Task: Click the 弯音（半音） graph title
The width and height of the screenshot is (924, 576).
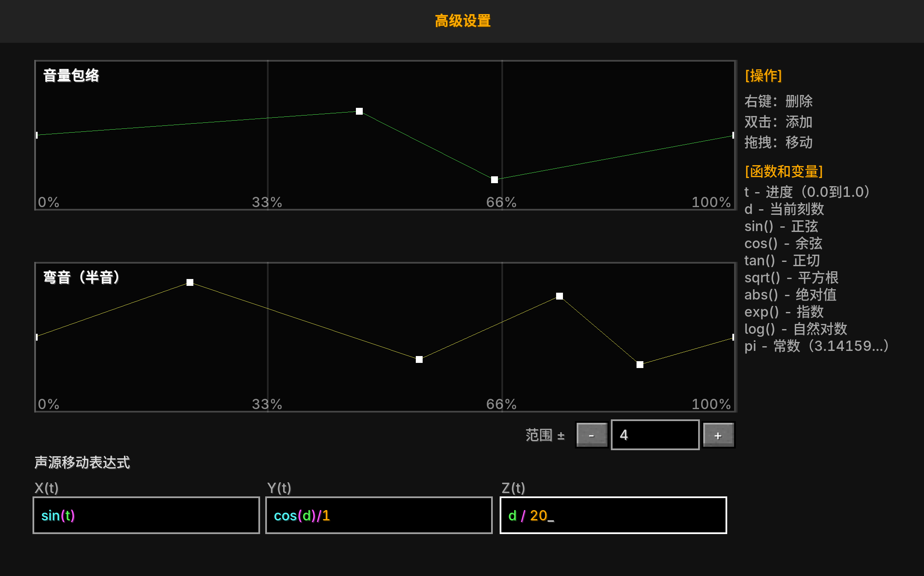Action: click(81, 277)
